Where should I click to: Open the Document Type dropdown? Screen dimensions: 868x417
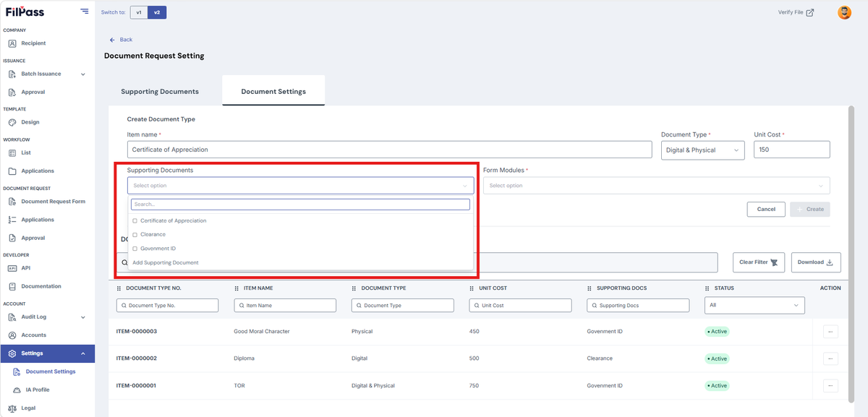pyautogui.click(x=703, y=150)
